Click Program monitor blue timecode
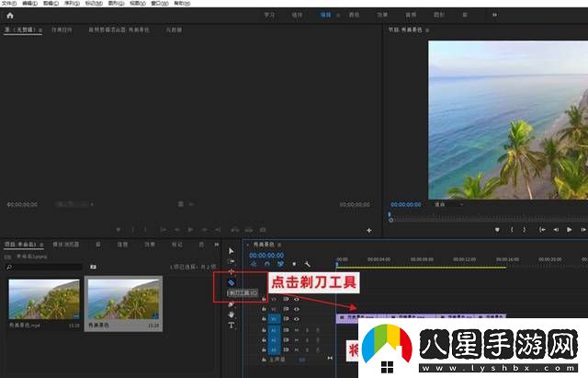This screenshot has height=378, width=588. pos(406,204)
